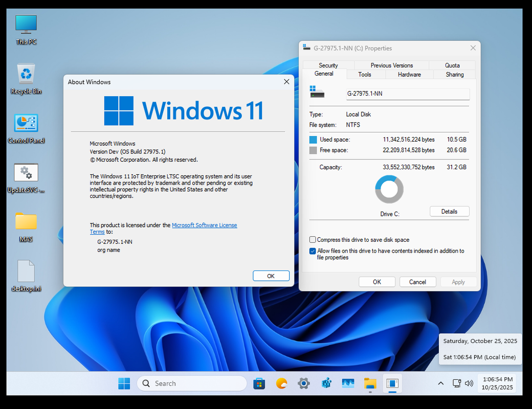Switch to the Tools tab
This screenshot has height=409, width=532.
[364, 75]
